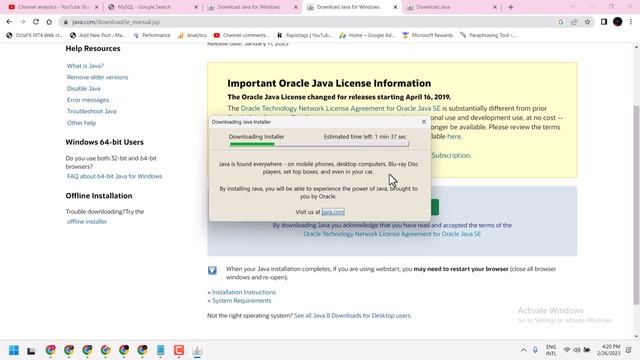The image size is (640, 360).
Task: Open Rapidtags YouTube bookmark
Action: click(x=304, y=36)
